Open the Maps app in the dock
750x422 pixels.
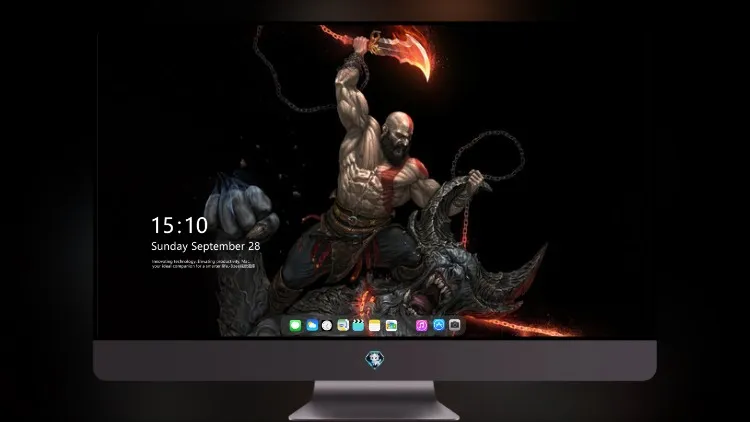343,326
